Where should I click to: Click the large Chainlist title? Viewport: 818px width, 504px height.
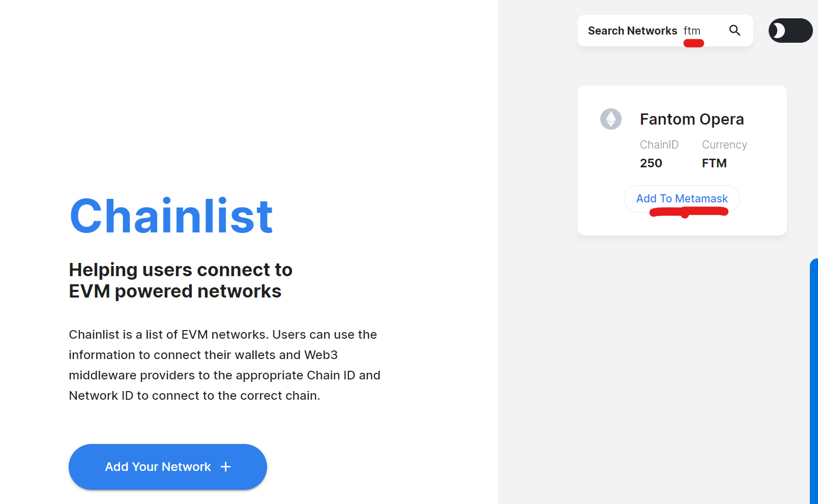pos(171,217)
